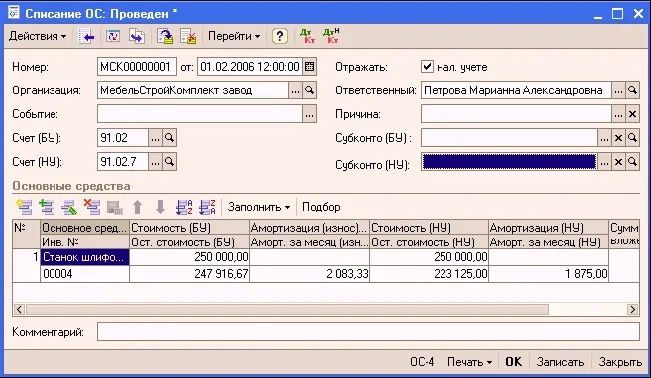
Task: Move row down arrow icon
Action: (160, 207)
